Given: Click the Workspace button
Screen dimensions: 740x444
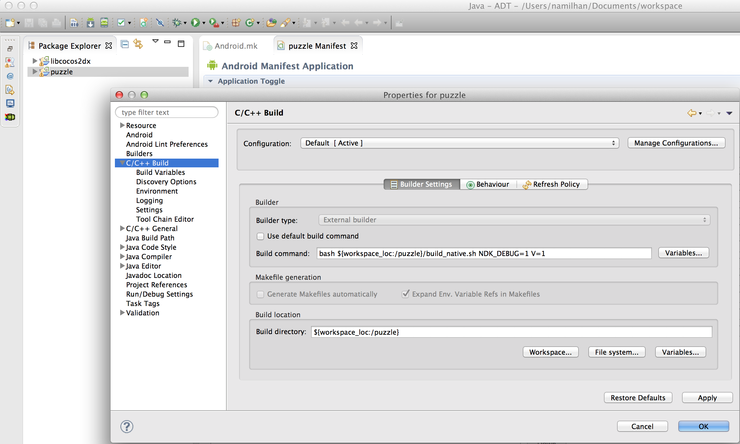Looking at the screenshot, I should pyautogui.click(x=550, y=352).
